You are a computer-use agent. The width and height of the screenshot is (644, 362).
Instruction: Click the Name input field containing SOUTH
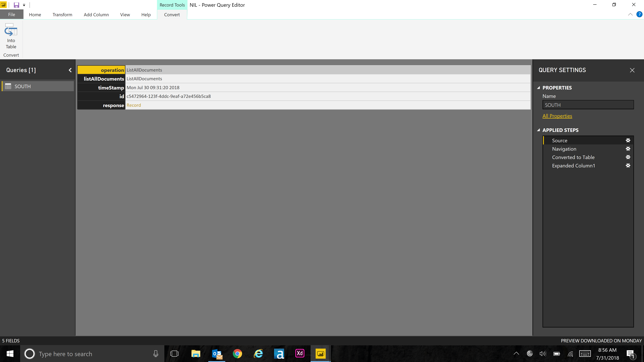588,105
